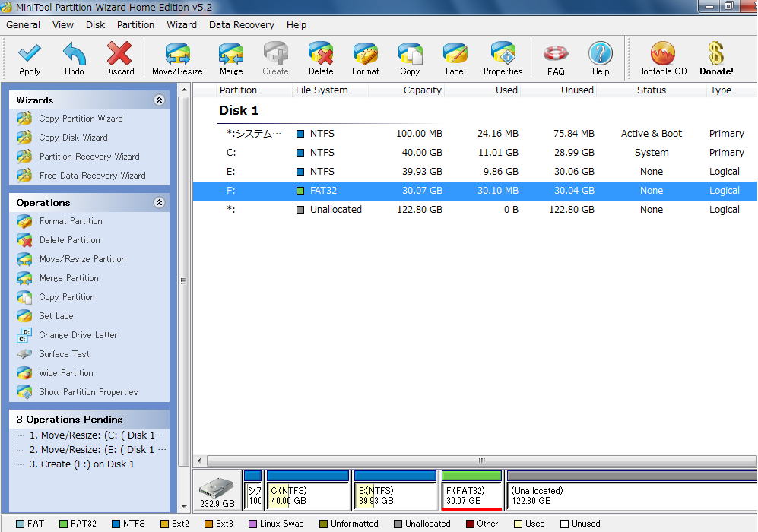This screenshot has width=758, height=532.
Task: Select pending operation 3 Create F:
Action: tap(81, 464)
